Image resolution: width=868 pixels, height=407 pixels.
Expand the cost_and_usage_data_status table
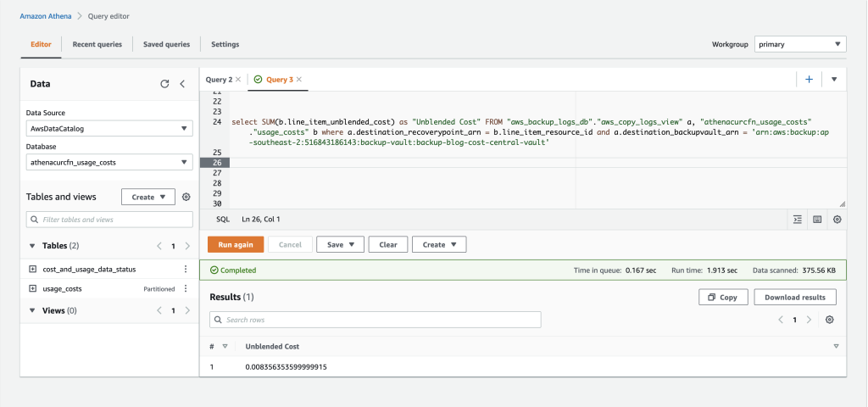[x=33, y=269]
